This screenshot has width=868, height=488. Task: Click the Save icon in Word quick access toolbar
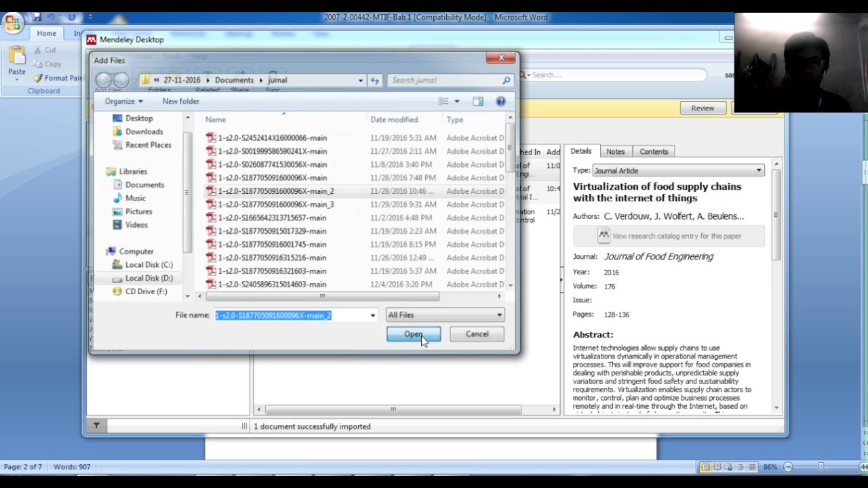tap(37, 16)
